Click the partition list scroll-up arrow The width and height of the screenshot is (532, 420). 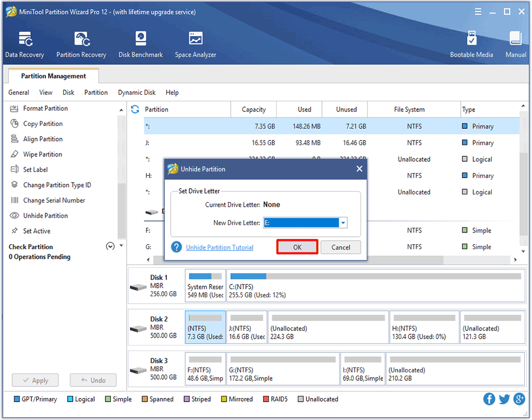pos(523,106)
